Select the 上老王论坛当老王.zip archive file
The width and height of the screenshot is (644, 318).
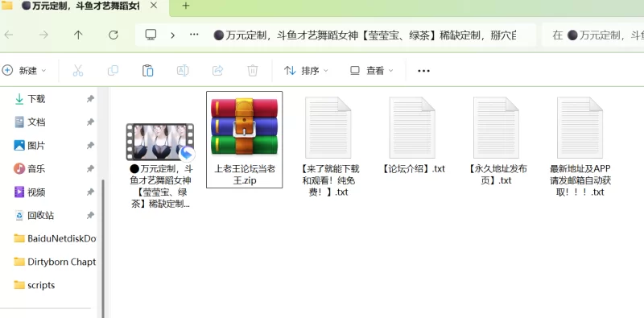tap(245, 140)
